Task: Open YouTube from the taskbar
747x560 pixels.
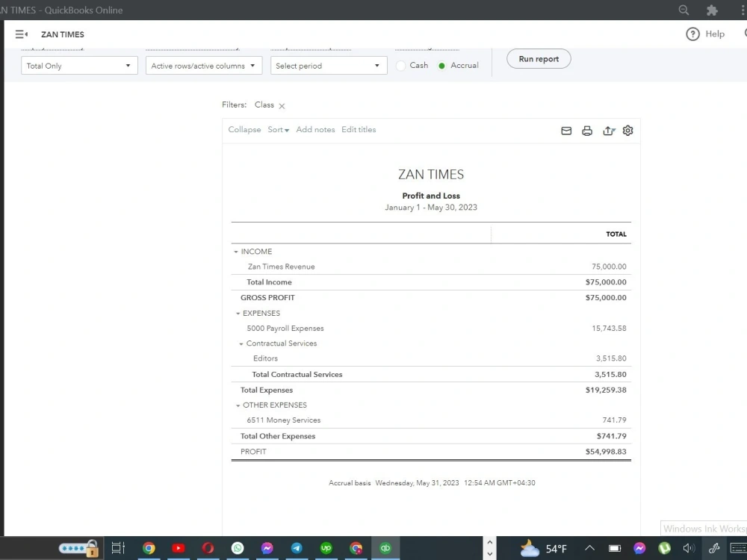Action: pyautogui.click(x=179, y=548)
